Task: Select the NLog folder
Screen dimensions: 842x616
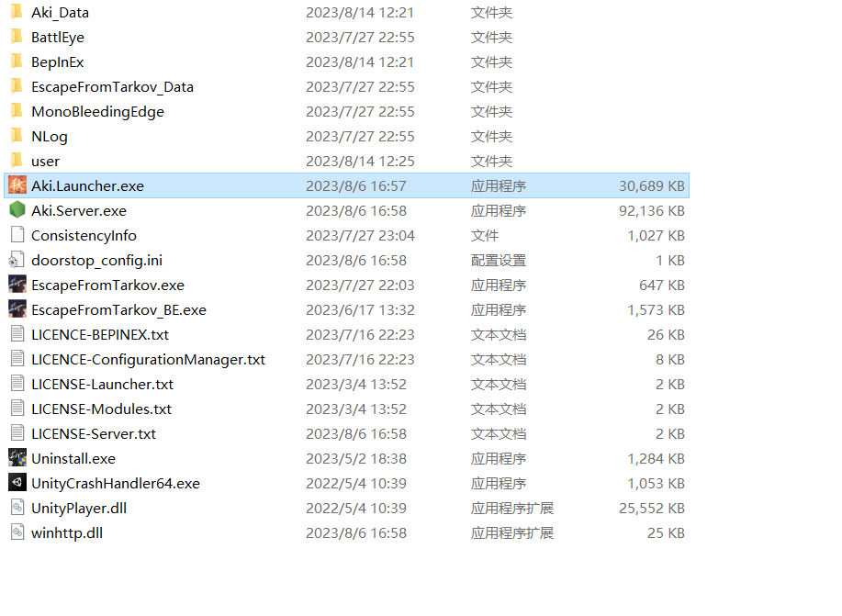Action: click(x=49, y=137)
